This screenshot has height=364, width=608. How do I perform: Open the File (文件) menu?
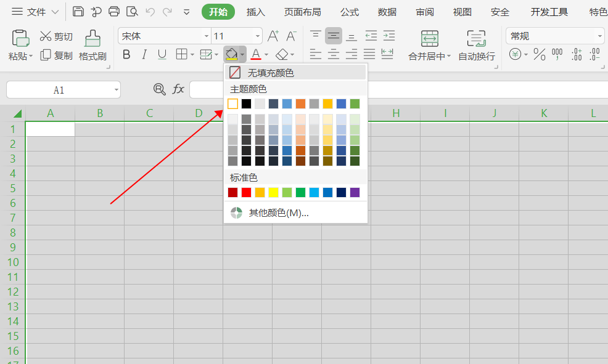[35, 12]
